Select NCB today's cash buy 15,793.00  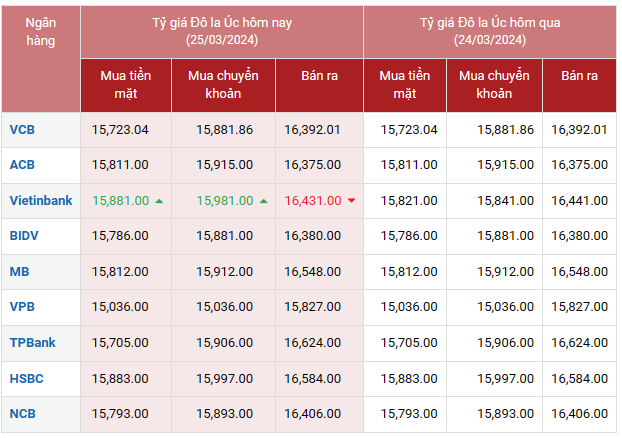pos(120,414)
